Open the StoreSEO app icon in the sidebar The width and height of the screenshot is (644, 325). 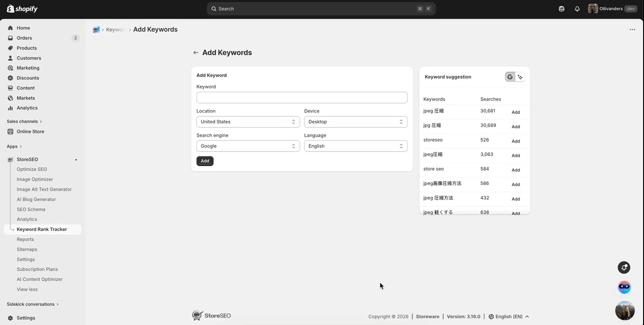[x=10, y=159]
